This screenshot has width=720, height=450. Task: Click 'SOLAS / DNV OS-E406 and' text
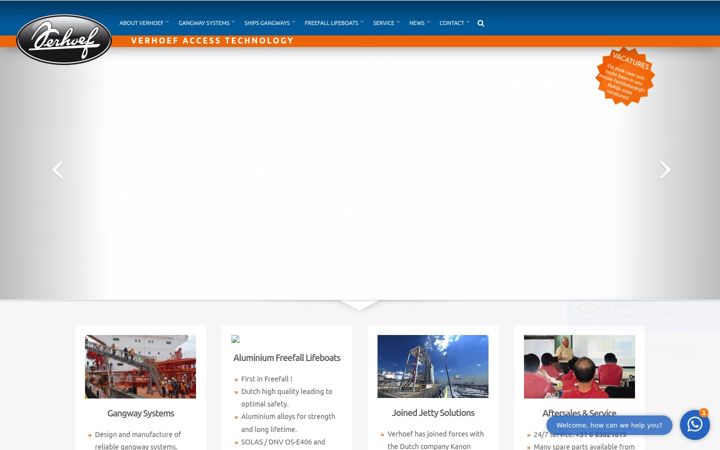pos(283,442)
